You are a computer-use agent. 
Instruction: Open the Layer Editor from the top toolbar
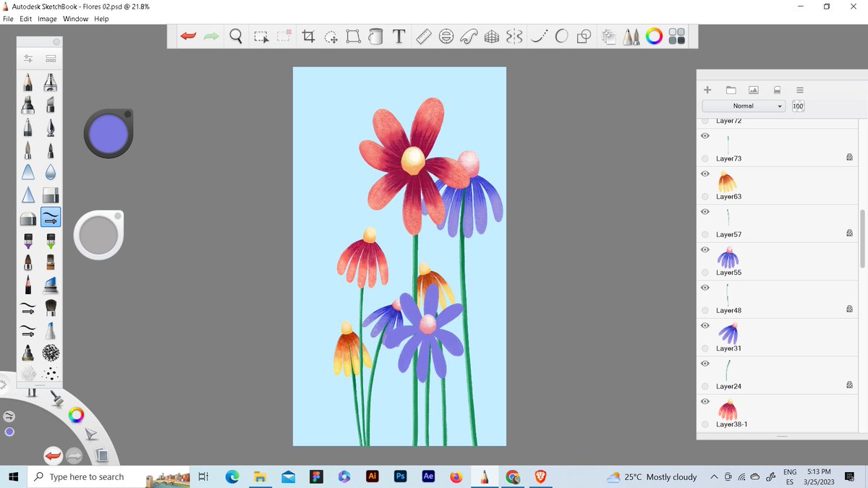(609, 36)
